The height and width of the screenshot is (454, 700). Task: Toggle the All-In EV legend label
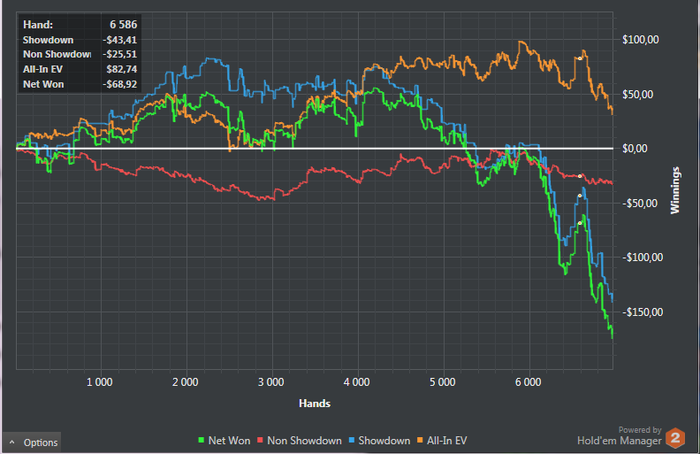pos(447,441)
